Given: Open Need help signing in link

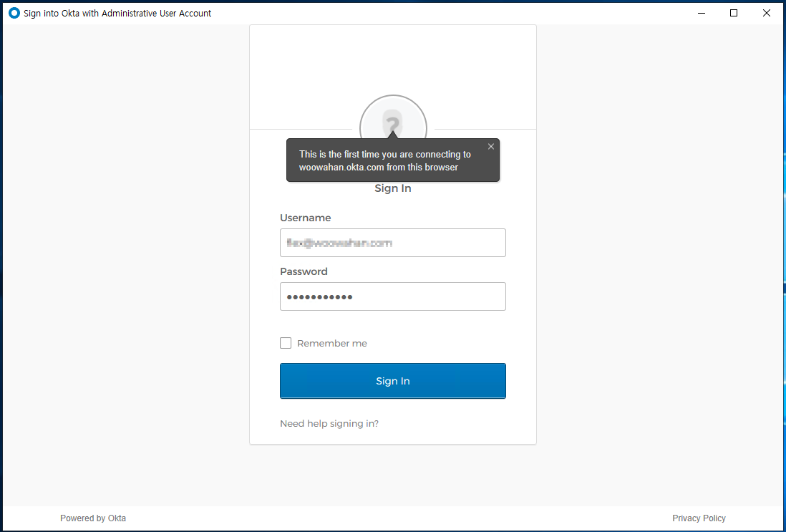Looking at the screenshot, I should 329,424.
